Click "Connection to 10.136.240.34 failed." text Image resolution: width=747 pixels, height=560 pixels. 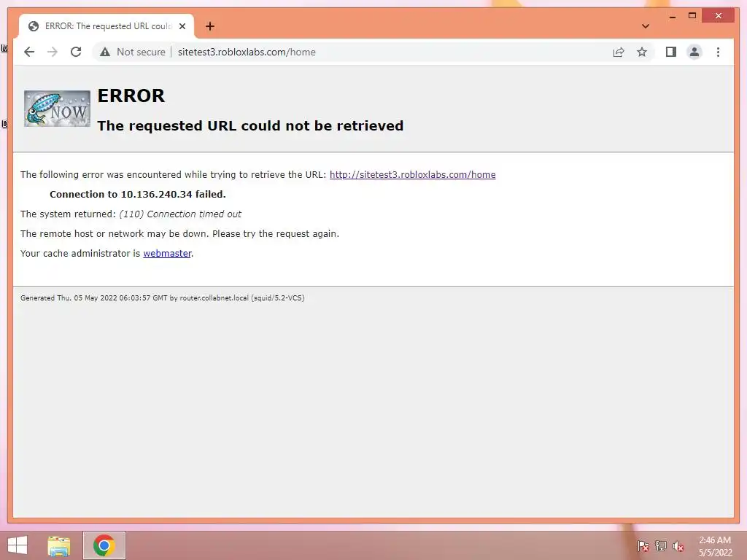(138, 194)
